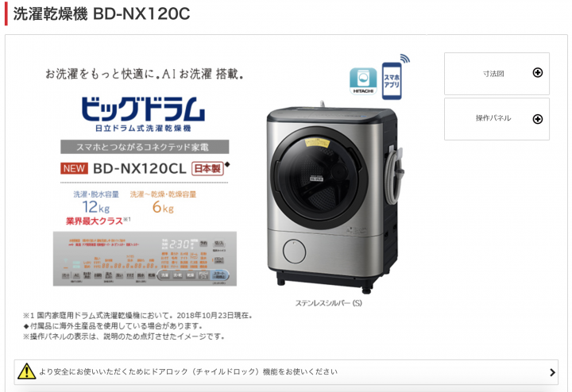Expand the 寸法図 dimension drawing panel
This screenshot has height=392, width=572.
[x=497, y=74]
